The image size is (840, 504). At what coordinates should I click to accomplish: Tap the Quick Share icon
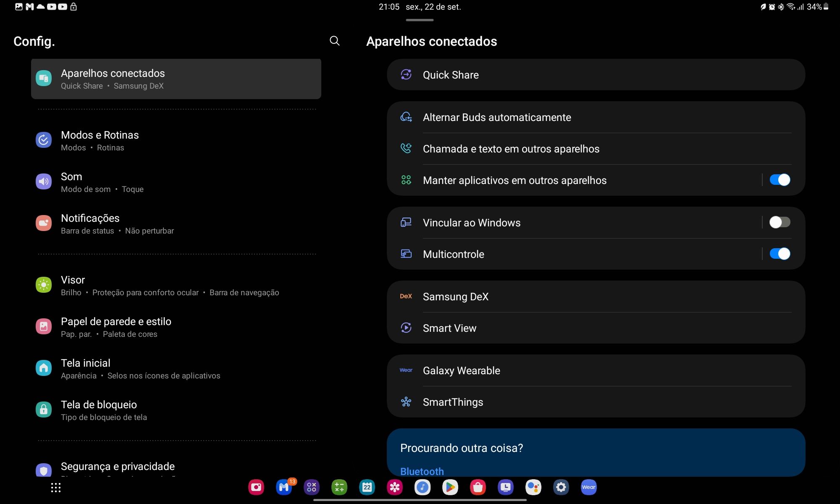(406, 74)
